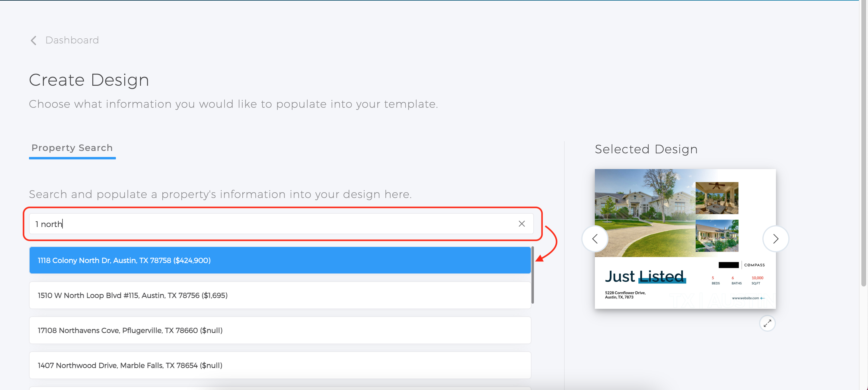This screenshot has height=390, width=868.
Task: Click the small patio photo in preview
Action: tap(717, 198)
